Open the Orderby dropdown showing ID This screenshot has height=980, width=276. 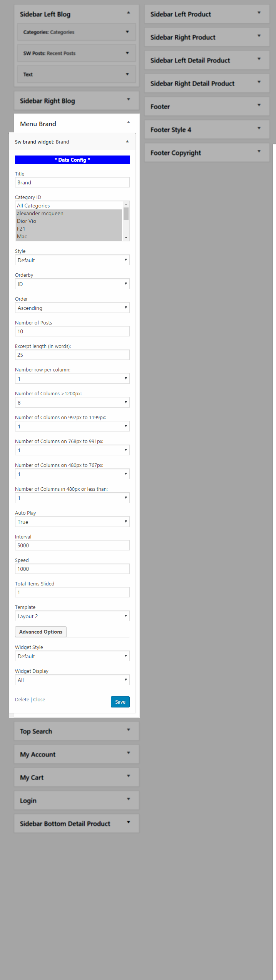point(72,284)
